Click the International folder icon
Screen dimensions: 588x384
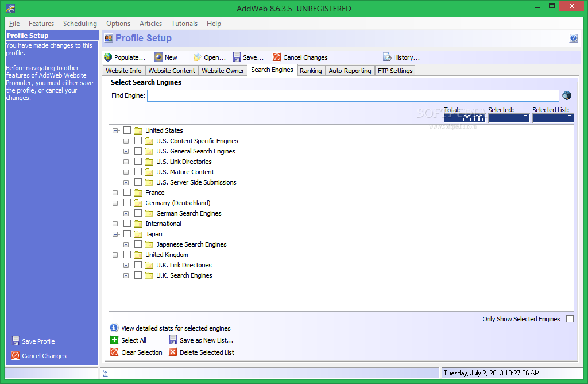[x=138, y=224]
